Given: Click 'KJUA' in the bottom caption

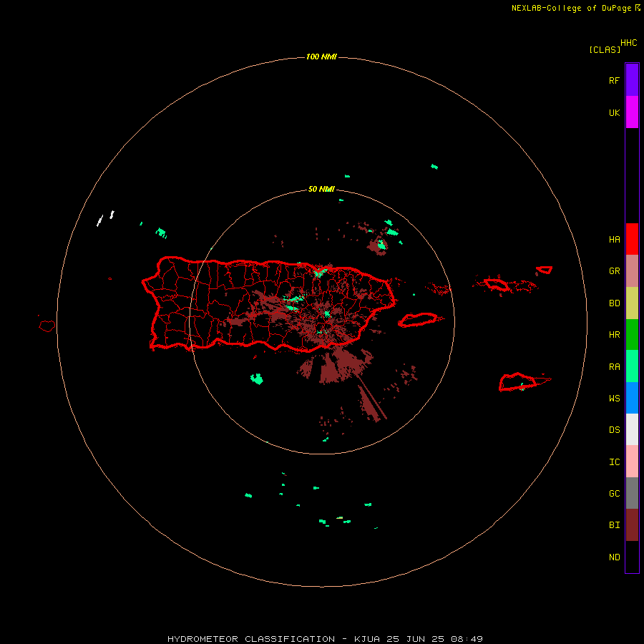Looking at the screenshot, I should 367,639.
